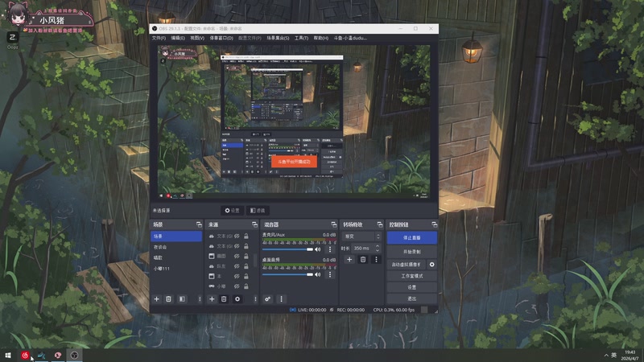Open the 文件(F) menu
This screenshot has height=362, width=644.
[x=159, y=38]
